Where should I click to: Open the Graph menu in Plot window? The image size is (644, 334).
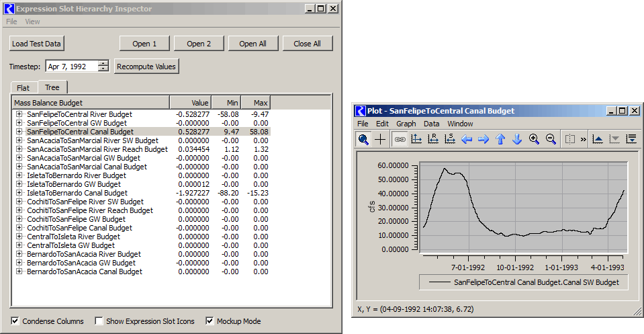coord(406,124)
